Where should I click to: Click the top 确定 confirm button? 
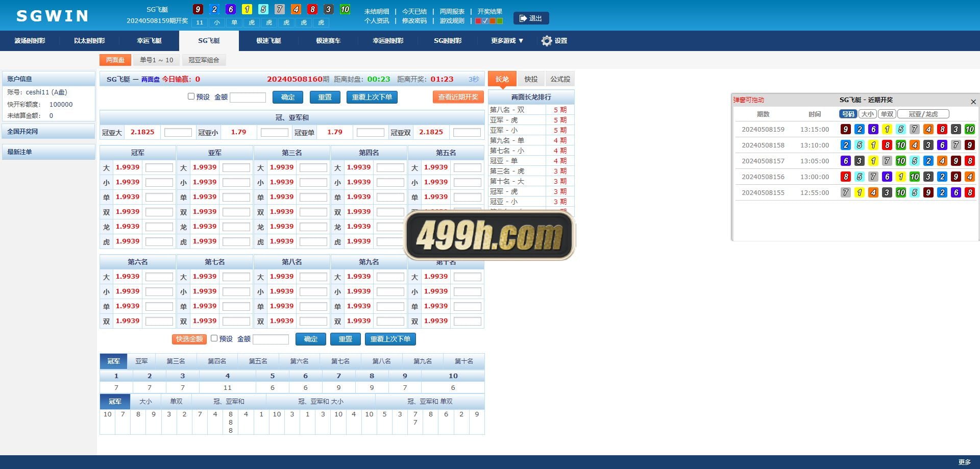288,97
